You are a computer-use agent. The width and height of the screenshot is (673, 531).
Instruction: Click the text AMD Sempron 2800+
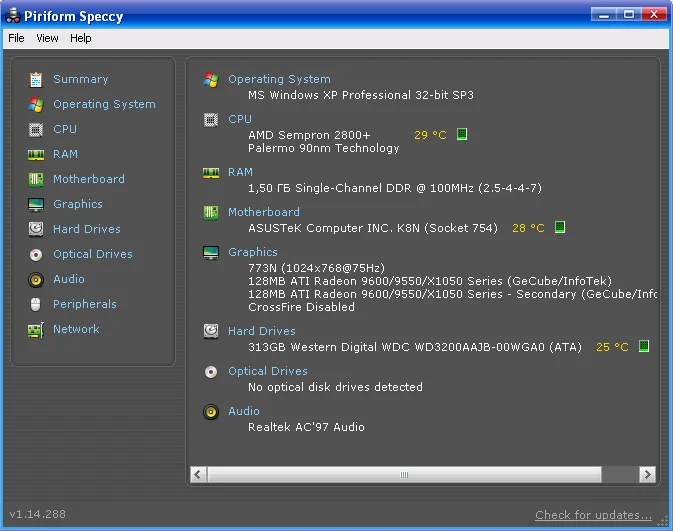click(309, 135)
